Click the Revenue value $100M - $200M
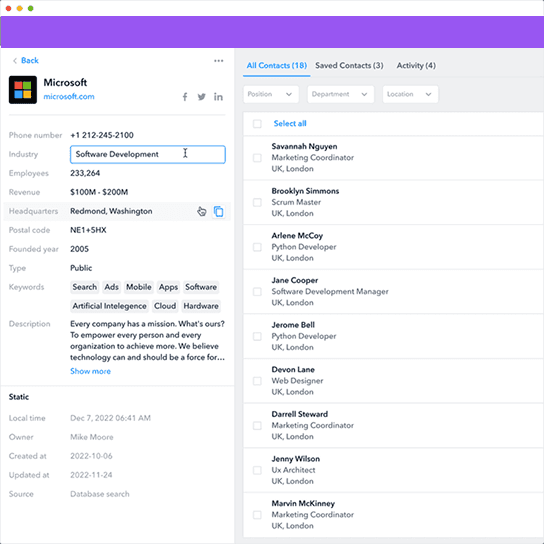 [x=99, y=192]
